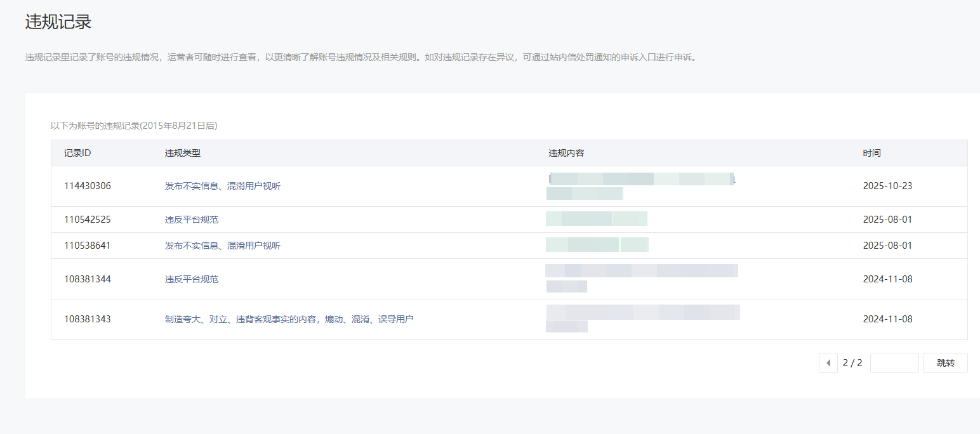Click the 2024-11-08 date for record 108381343

888,319
